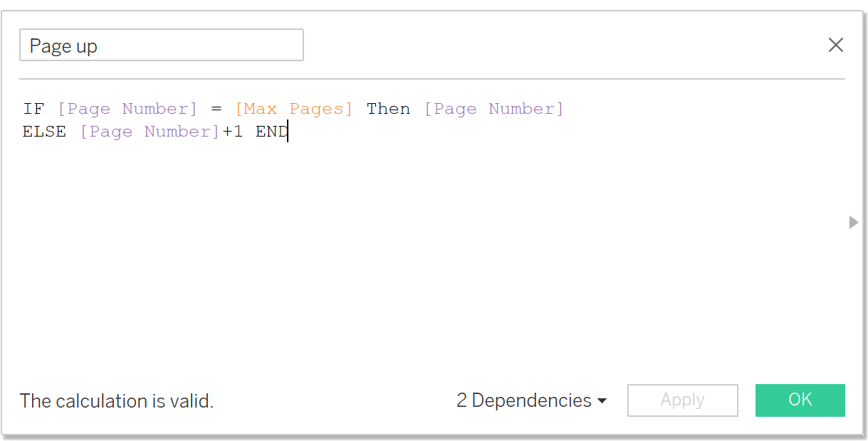Click the orange [Max Pages] field reference

pyautogui.click(x=294, y=109)
